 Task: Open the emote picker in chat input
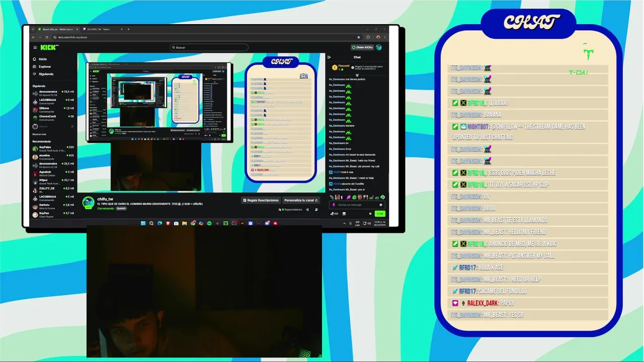pyautogui.click(x=381, y=205)
